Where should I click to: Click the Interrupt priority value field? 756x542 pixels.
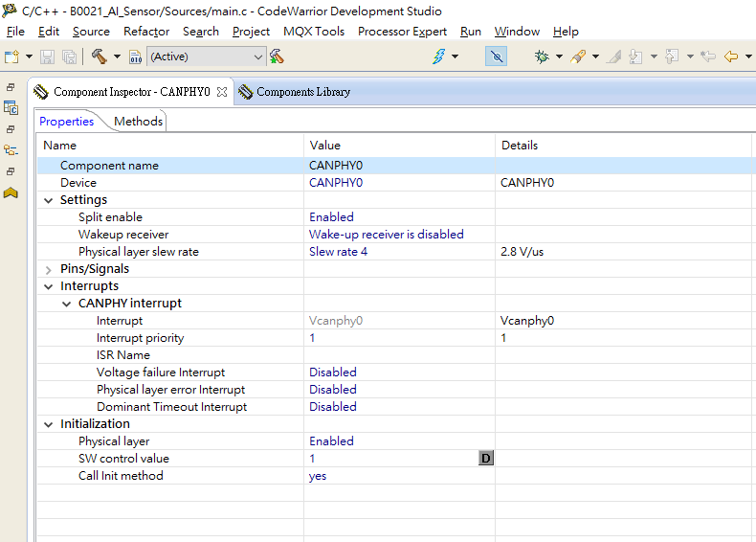[399, 338]
